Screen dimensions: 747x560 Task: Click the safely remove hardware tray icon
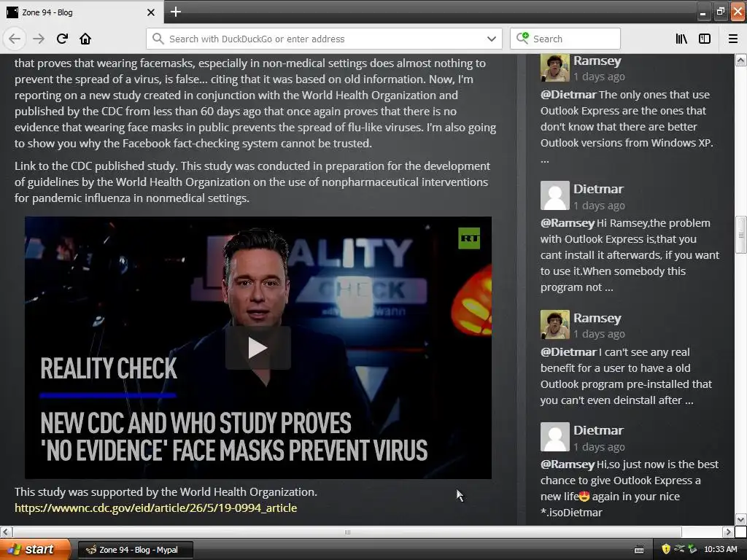click(692, 550)
